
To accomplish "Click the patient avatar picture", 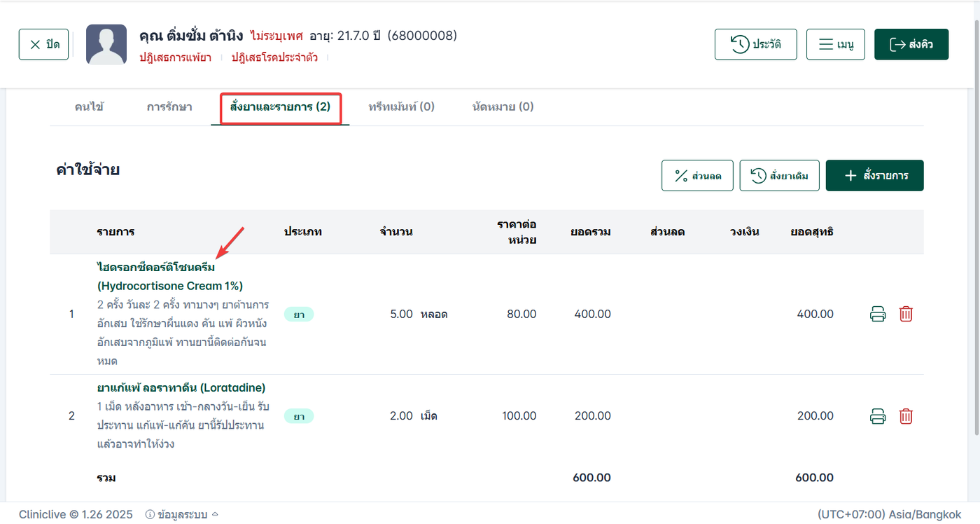I will point(106,45).
